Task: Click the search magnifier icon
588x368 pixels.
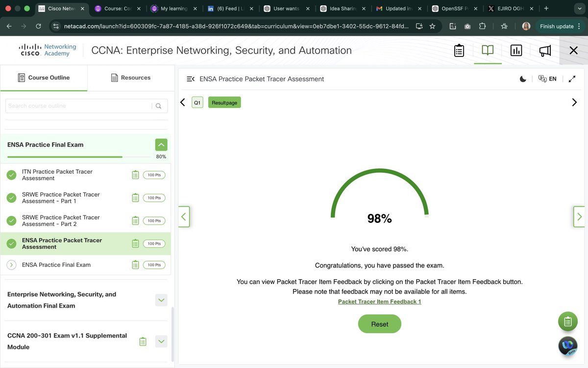Action: click(158, 105)
